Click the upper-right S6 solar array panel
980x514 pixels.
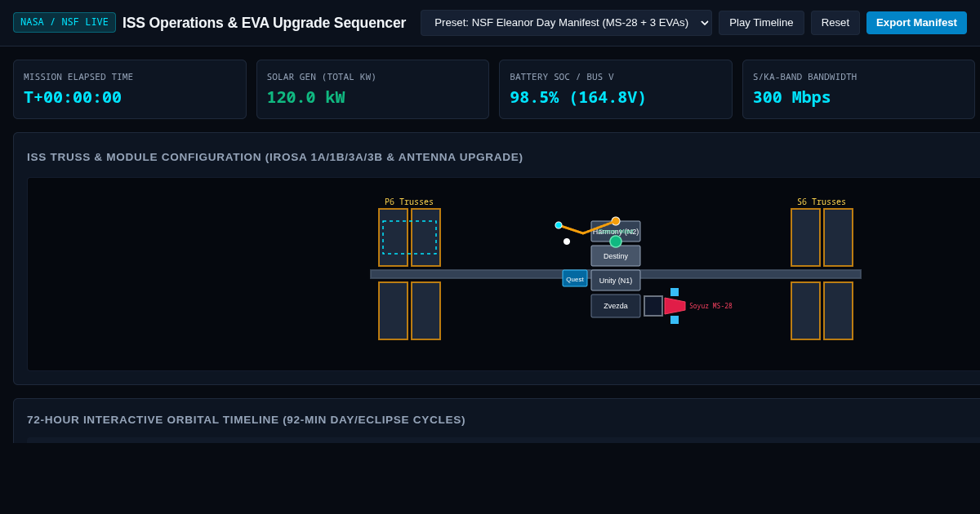[x=838, y=237]
